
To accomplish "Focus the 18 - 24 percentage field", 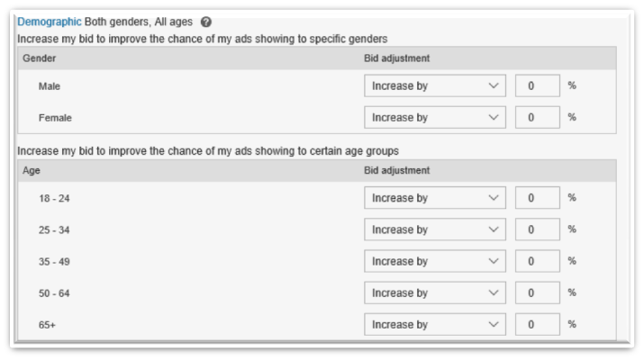I will click(x=537, y=198).
